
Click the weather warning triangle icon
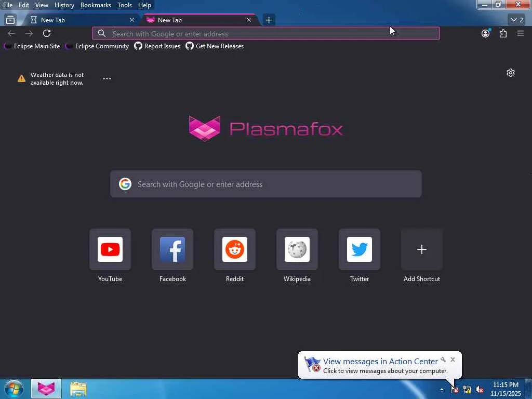[21, 79]
